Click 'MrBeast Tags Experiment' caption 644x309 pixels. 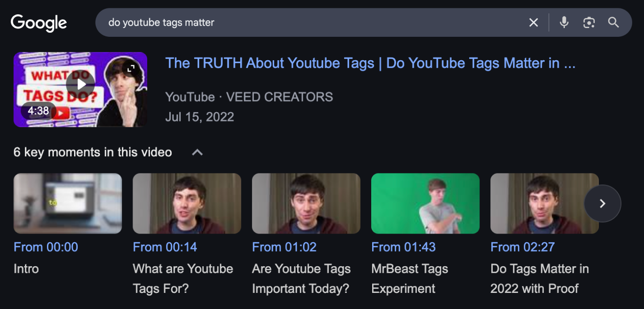[409, 279]
